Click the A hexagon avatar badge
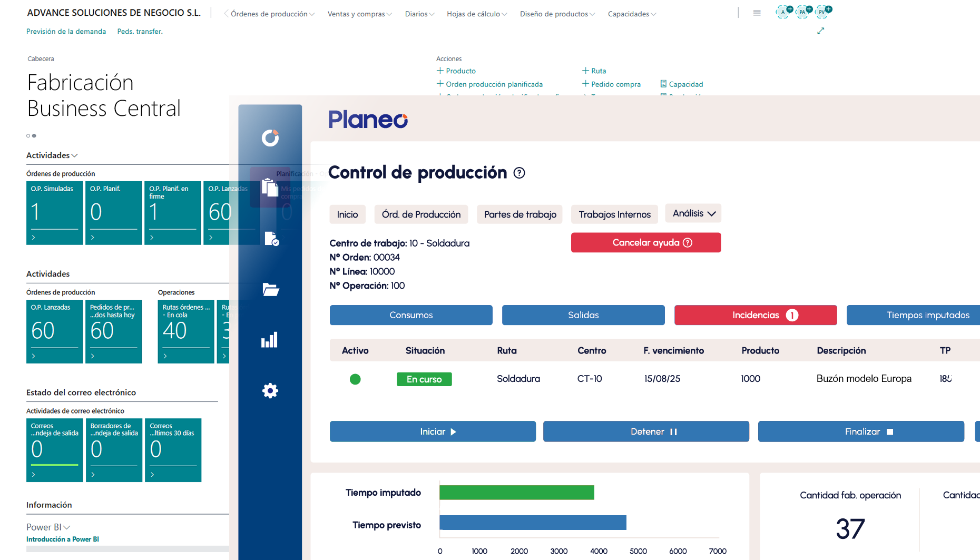This screenshot has width=980, height=560. click(x=783, y=12)
